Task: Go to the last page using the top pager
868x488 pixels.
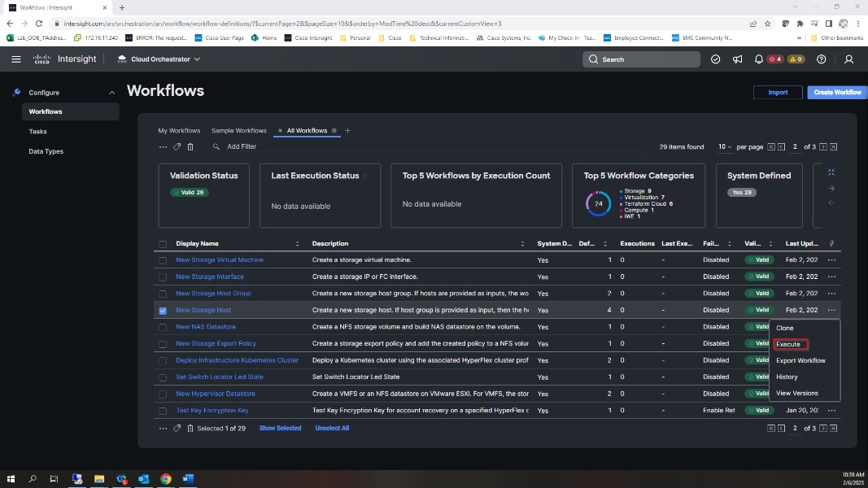Action: 833,146
